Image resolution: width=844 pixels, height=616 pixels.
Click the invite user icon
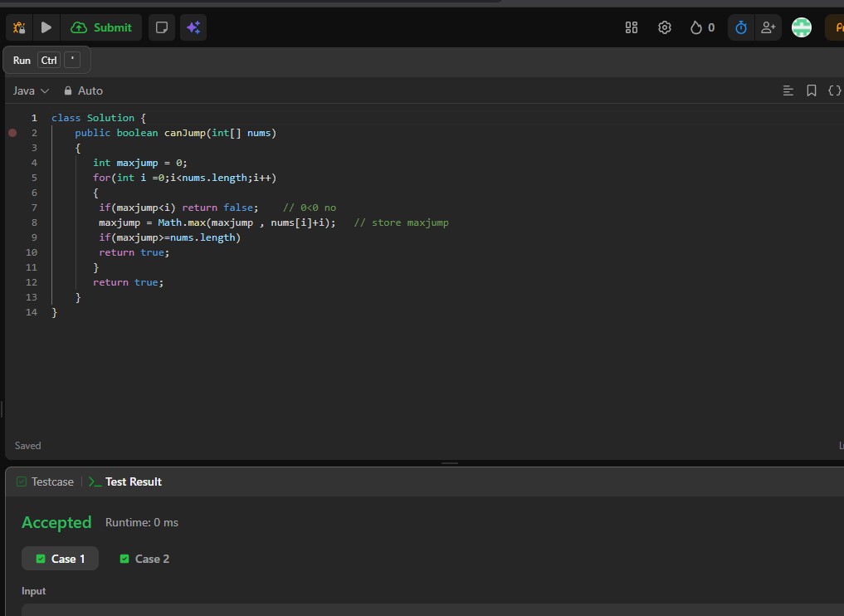click(768, 27)
